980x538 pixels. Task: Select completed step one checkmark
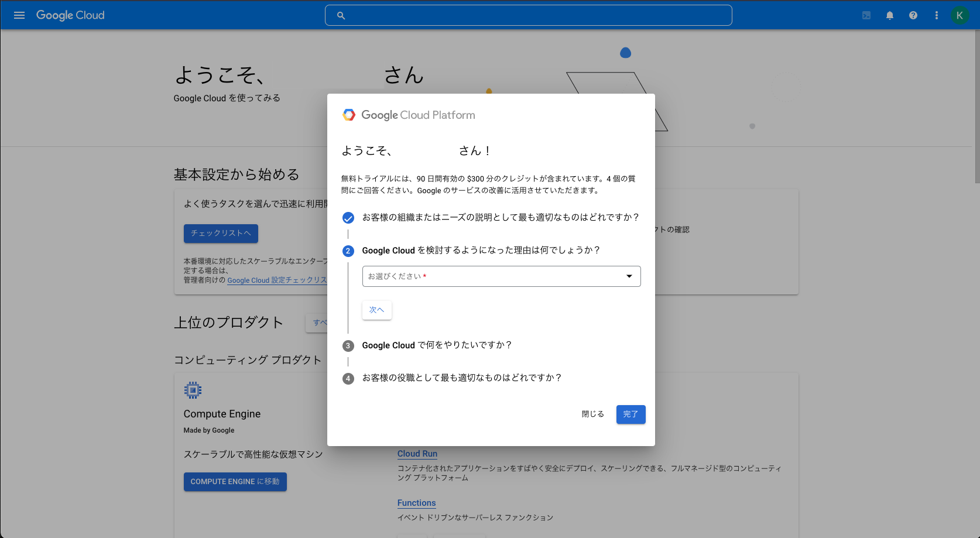(348, 218)
